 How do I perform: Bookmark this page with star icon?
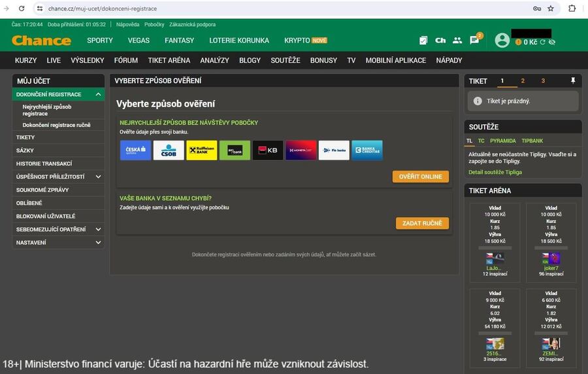point(551,8)
